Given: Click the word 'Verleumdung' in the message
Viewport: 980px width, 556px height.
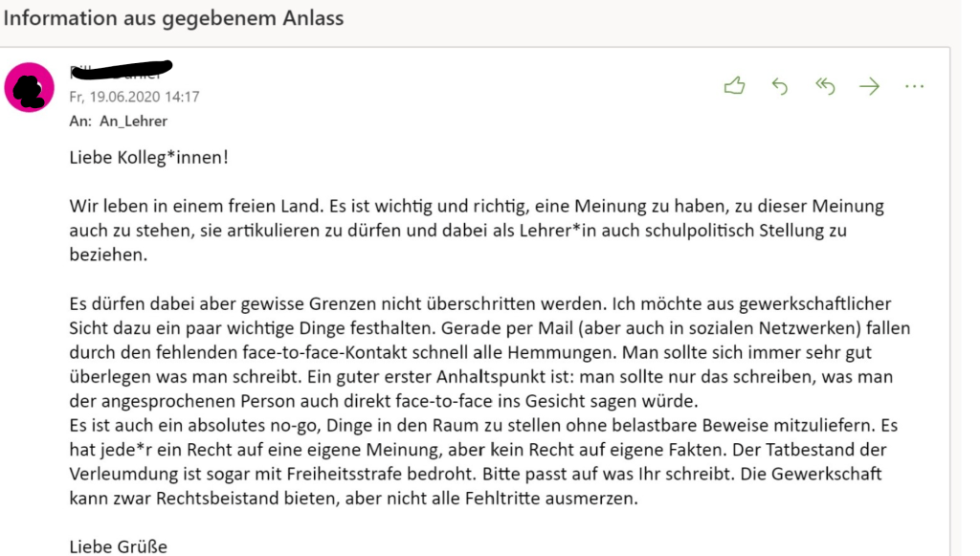Looking at the screenshot, I should pos(120,475).
